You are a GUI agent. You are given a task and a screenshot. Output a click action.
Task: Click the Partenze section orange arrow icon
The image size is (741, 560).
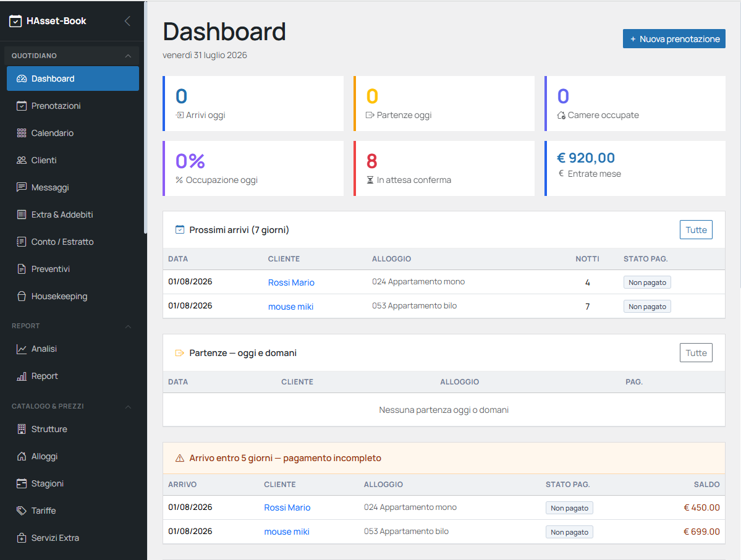(x=180, y=353)
